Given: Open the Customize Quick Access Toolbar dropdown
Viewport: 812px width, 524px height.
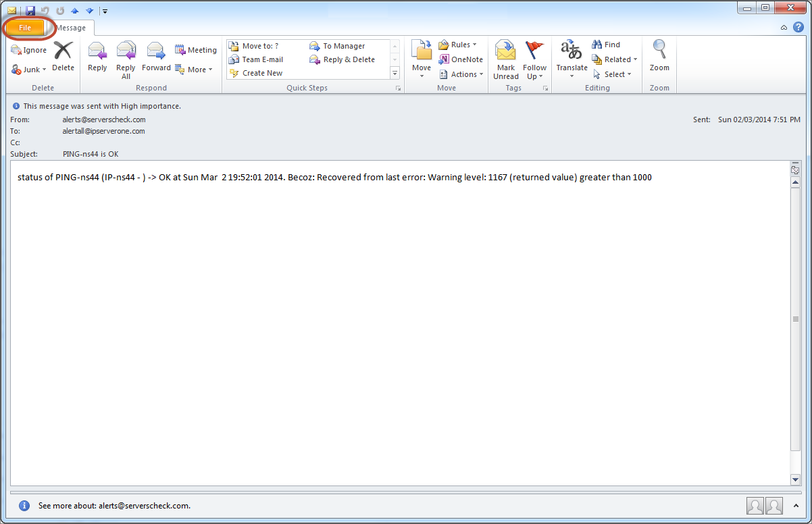Looking at the screenshot, I should [105, 11].
